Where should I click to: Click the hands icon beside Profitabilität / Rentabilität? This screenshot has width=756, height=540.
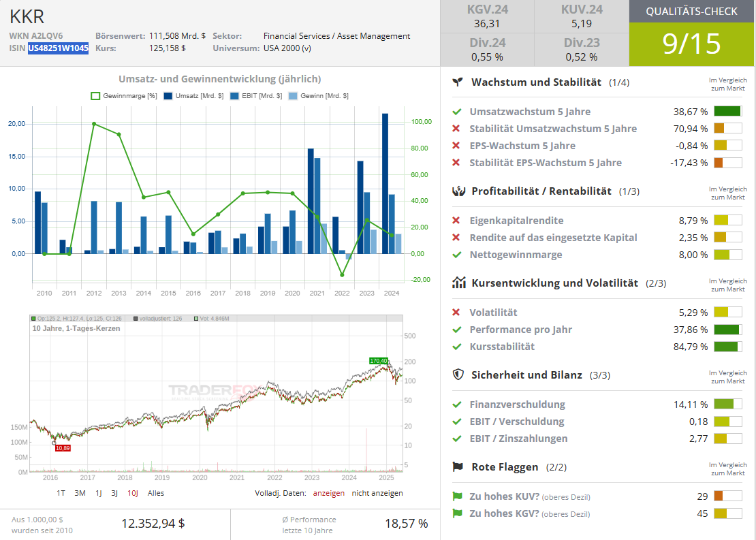[458, 191]
